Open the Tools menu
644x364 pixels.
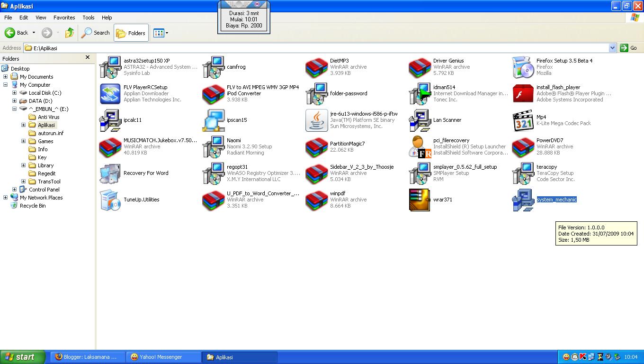(x=89, y=18)
